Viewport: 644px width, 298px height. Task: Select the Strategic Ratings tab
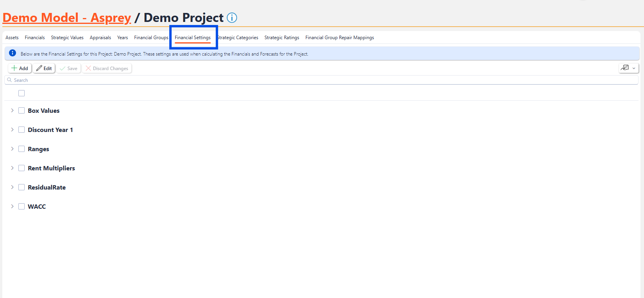point(282,38)
